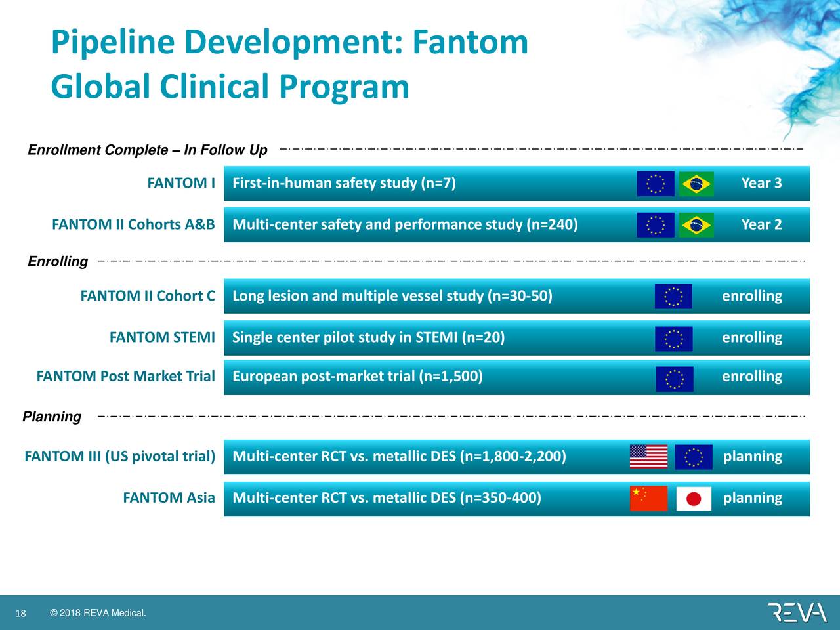
Task: Click the 'Planning' section heading
Action: tap(52, 417)
